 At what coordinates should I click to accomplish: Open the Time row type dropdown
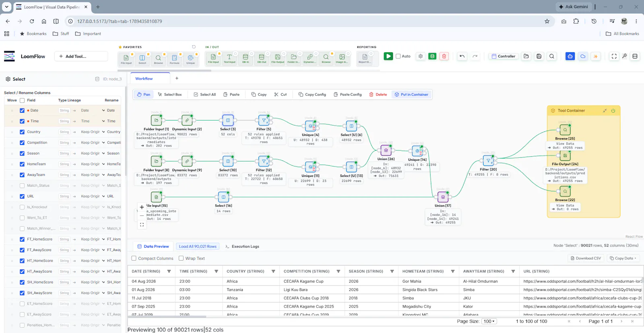93,121
